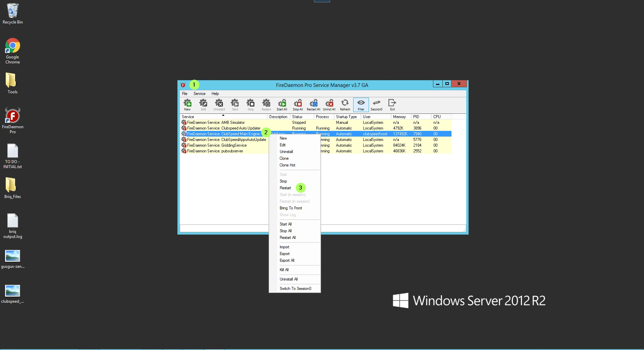Select the Clubspeed Auto Updater service row
This screenshot has width=644, height=350.
[x=316, y=128]
